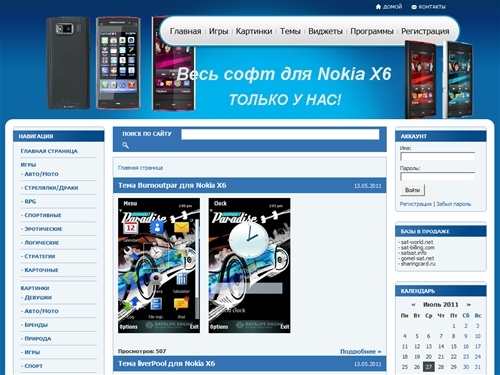The width and height of the screenshot is (500, 375).
Task: Open Темы in top menu
Action: 290,31
